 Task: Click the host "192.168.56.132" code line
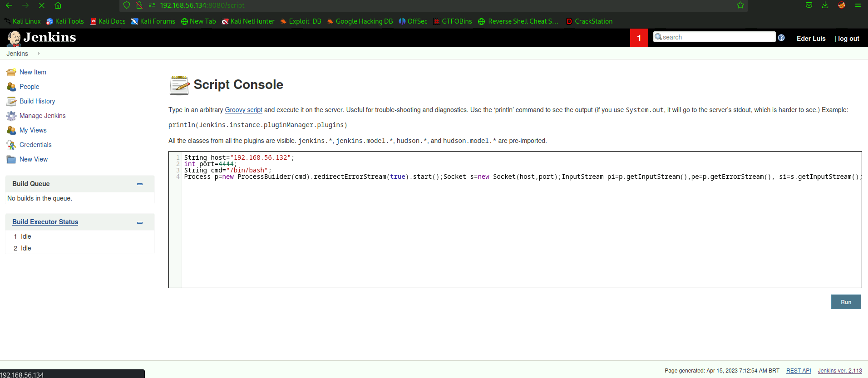[x=239, y=157]
